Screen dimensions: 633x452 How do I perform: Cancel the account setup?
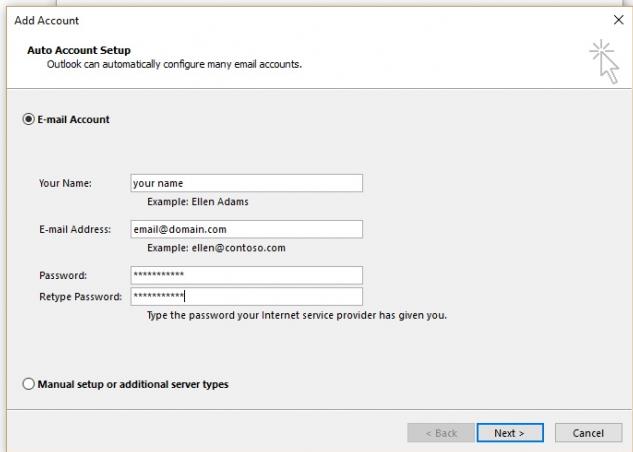click(588, 433)
